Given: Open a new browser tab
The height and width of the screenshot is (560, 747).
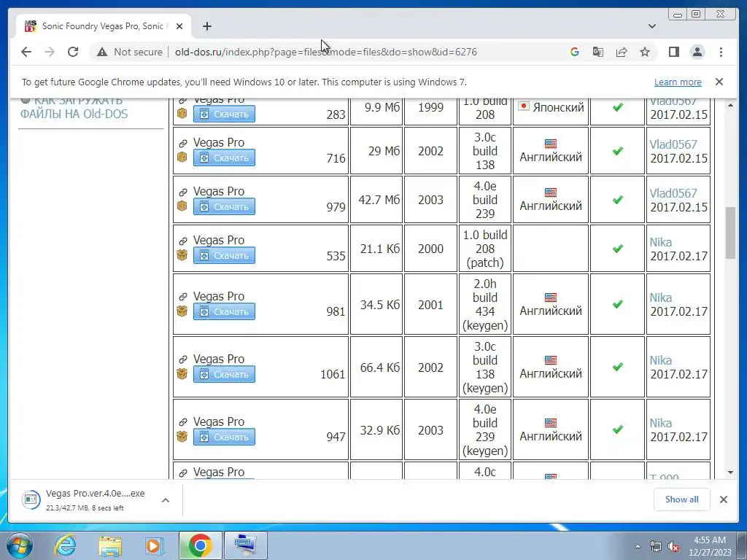Looking at the screenshot, I should coord(206,26).
